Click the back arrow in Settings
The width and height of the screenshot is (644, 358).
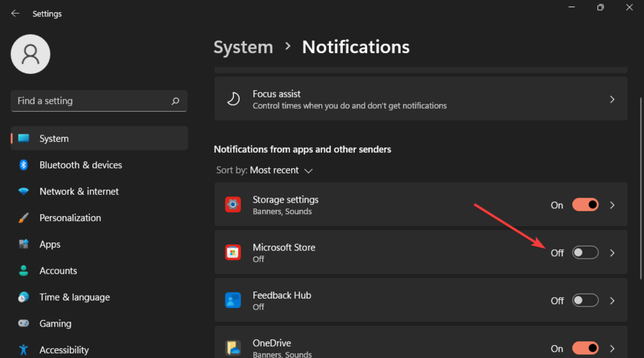pyautogui.click(x=15, y=14)
